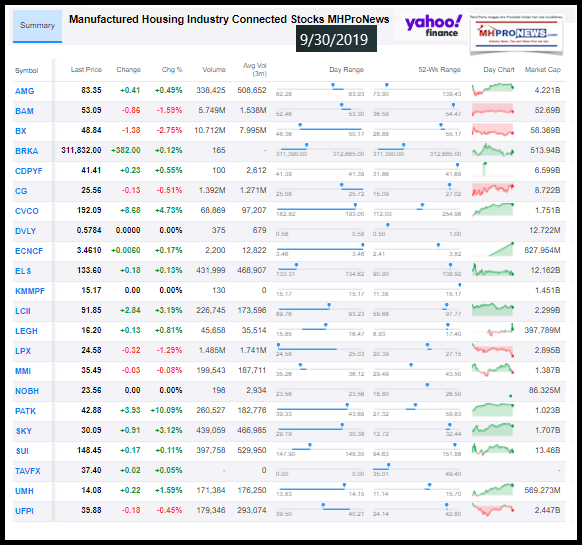Image resolution: width=582 pixels, height=545 pixels.
Task: Open the KMMPF ticker link
Action: [30, 291]
